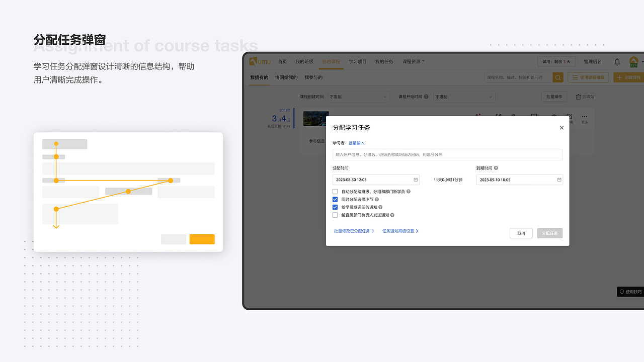Click 分配任务 button in dialog

550,233
